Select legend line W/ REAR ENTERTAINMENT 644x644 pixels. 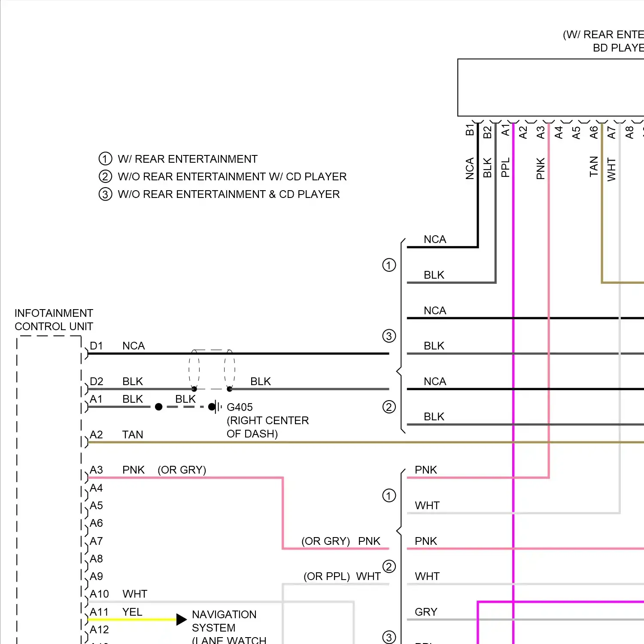[x=188, y=159]
